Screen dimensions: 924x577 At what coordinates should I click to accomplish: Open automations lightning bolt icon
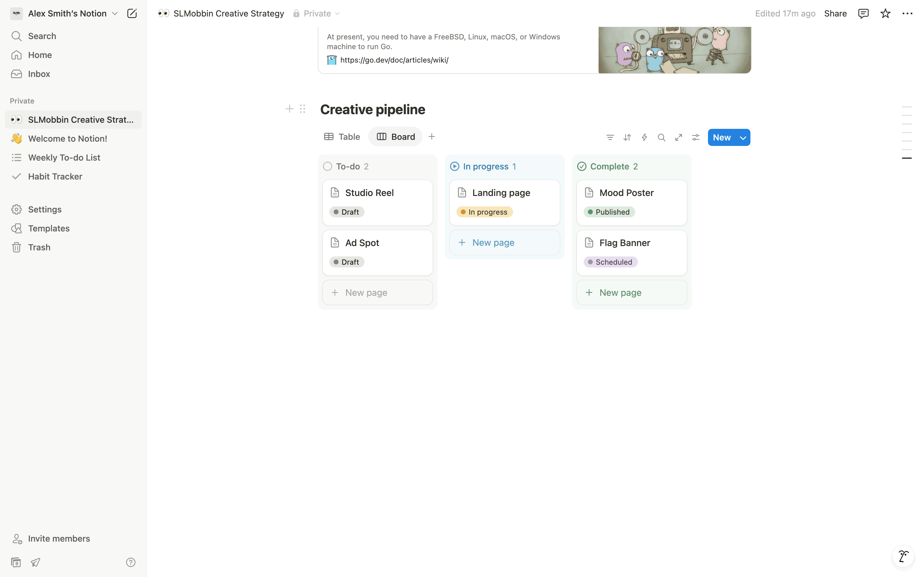pos(644,137)
